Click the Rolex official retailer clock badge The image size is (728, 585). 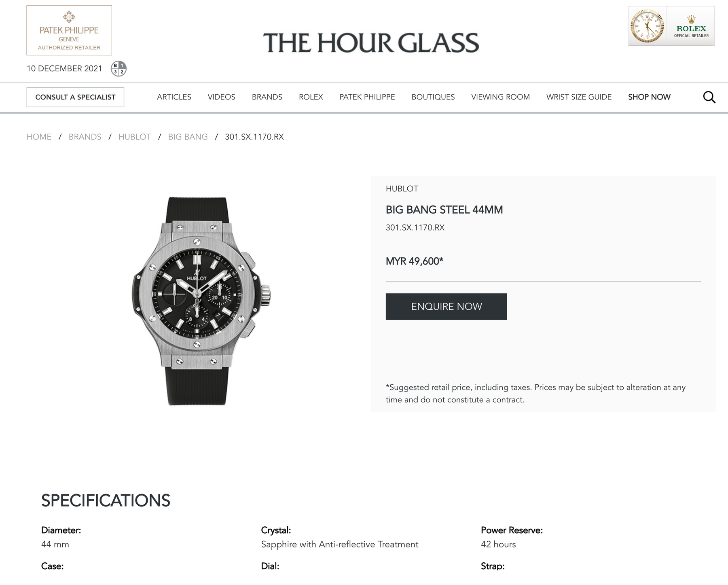click(671, 26)
